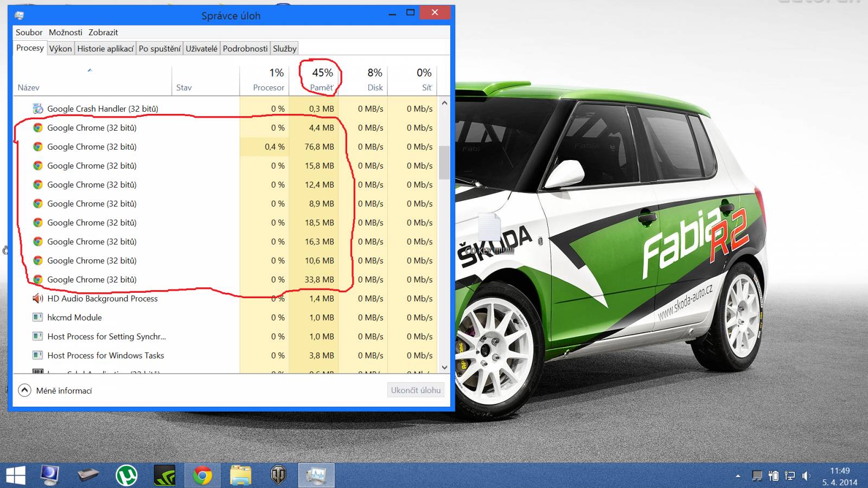This screenshot has width=868, height=488.
Task: Sort by the Název column header
Action: click(x=92, y=80)
